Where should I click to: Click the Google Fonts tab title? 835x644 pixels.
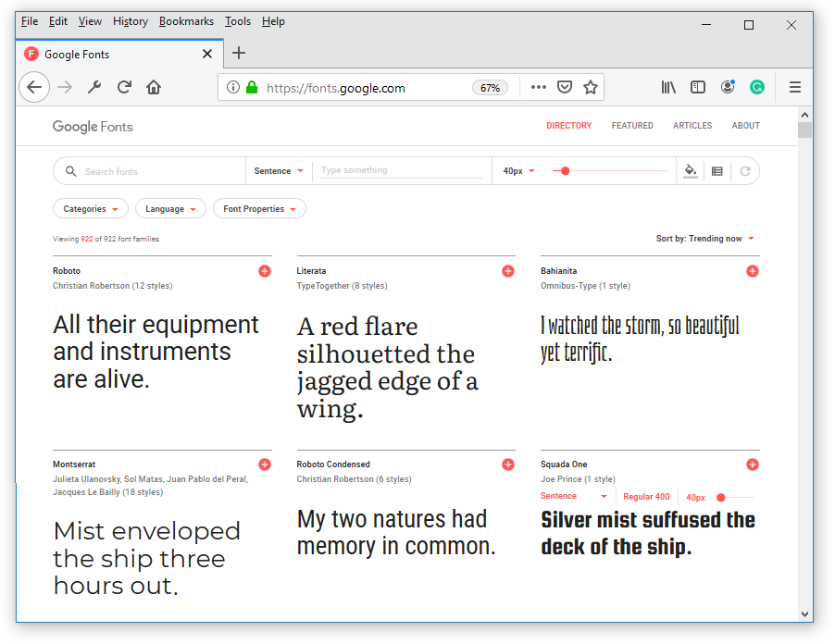(77, 55)
